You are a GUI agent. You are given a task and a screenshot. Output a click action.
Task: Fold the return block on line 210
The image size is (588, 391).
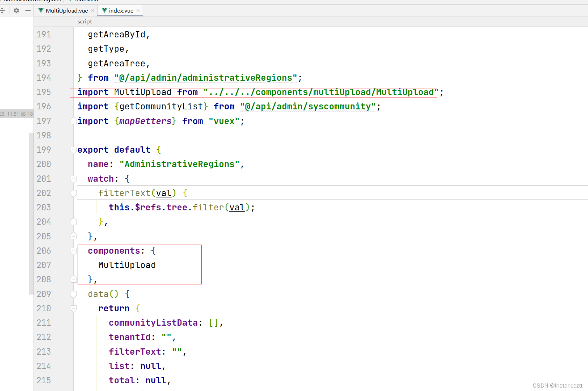(x=73, y=309)
